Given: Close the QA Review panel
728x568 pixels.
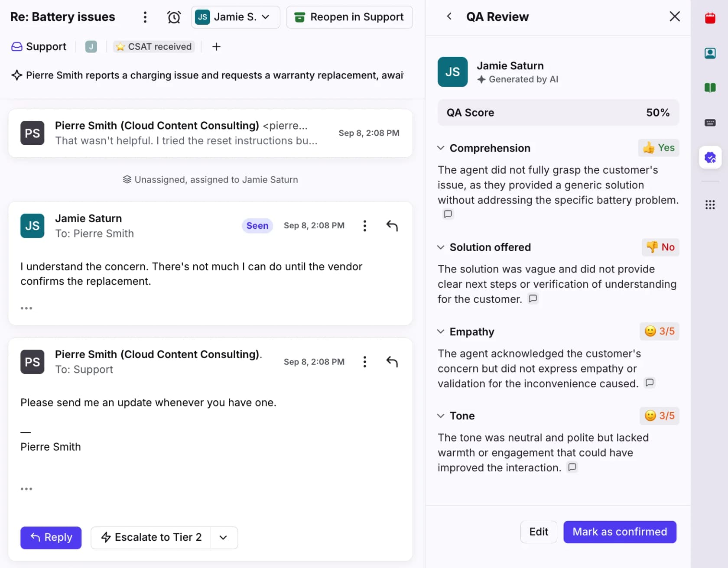Looking at the screenshot, I should pyautogui.click(x=674, y=16).
